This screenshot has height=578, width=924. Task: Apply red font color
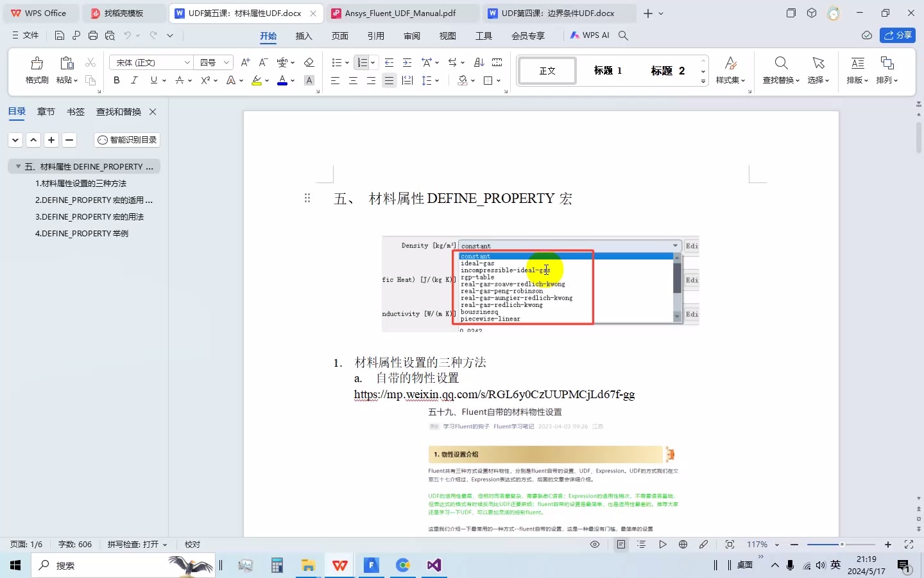282,80
